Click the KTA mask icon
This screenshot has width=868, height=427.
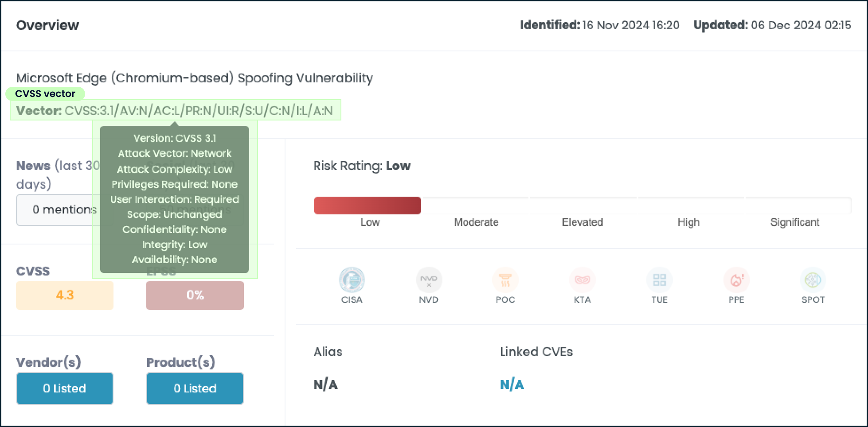pos(582,280)
